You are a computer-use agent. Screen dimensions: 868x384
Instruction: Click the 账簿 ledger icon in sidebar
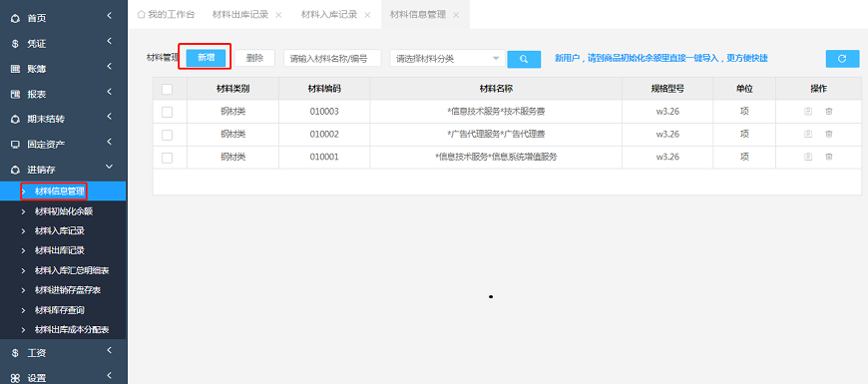pyautogui.click(x=16, y=69)
